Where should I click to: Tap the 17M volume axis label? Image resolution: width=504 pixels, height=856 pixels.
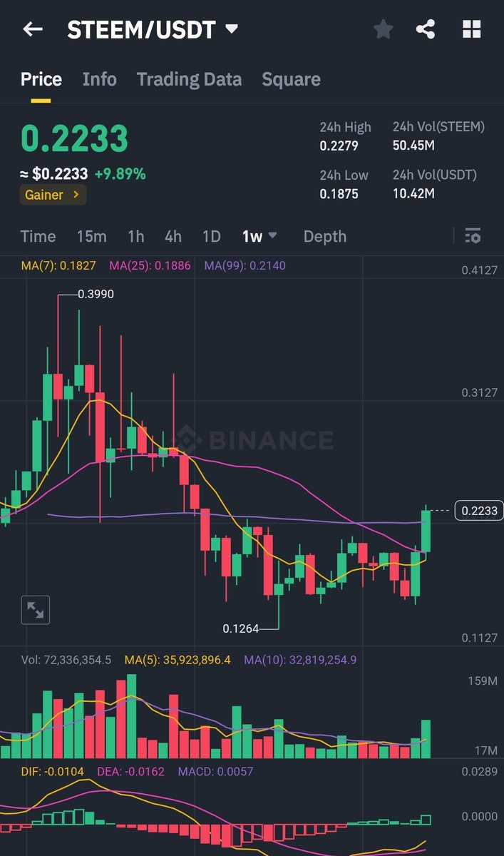pos(485,750)
